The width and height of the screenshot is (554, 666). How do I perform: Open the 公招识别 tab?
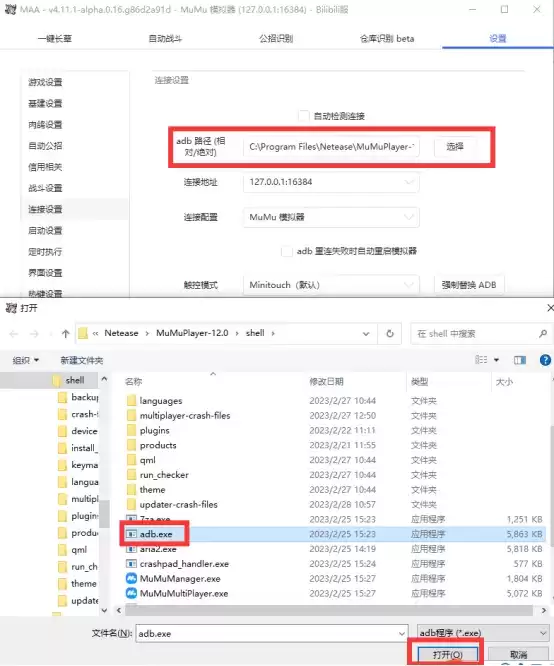pyautogui.click(x=276, y=39)
